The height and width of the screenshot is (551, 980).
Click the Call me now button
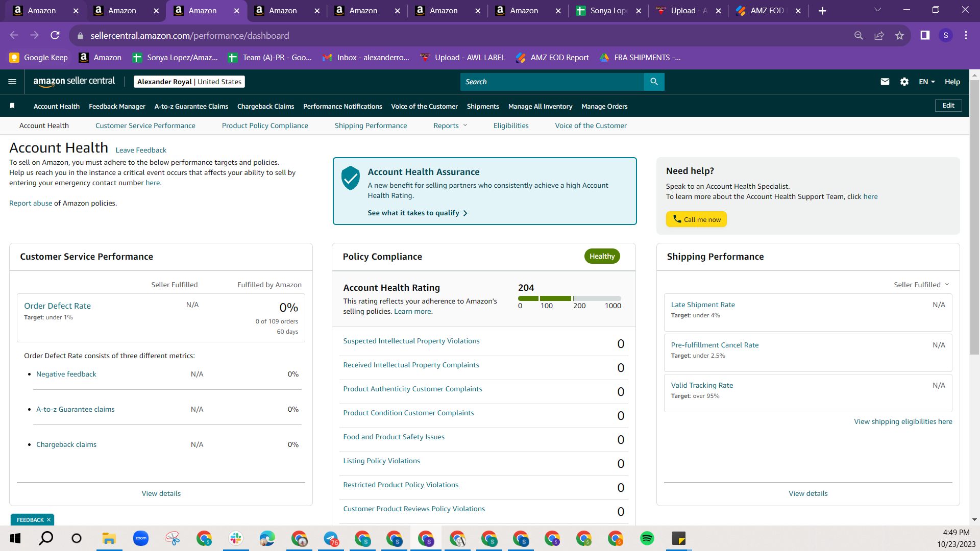[696, 219]
